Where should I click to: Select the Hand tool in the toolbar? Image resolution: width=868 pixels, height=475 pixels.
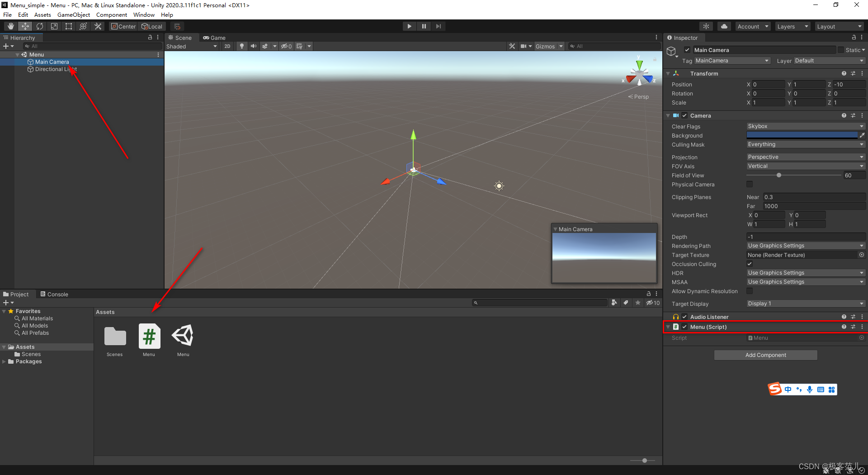(10, 26)
